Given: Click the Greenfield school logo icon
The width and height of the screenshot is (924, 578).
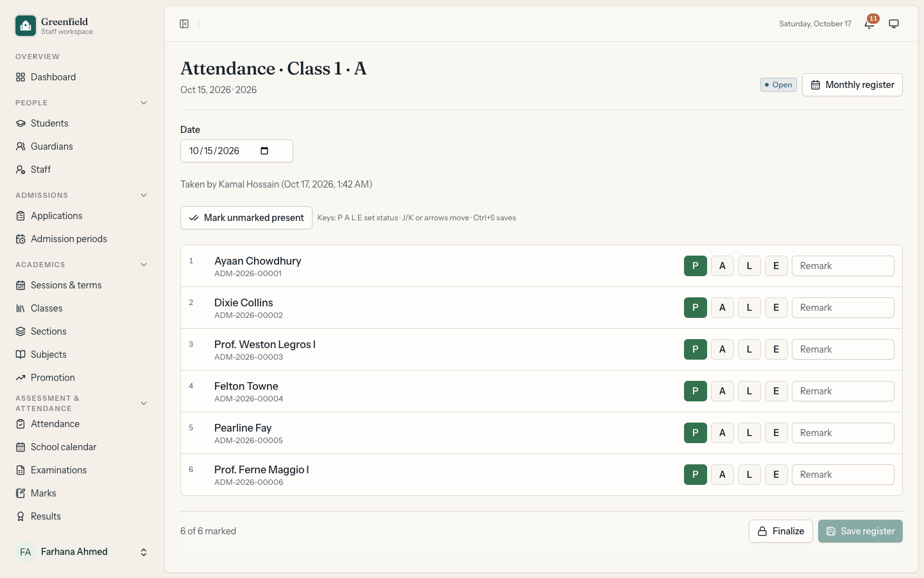Looking at the screenshot, I should coord(26,26).
